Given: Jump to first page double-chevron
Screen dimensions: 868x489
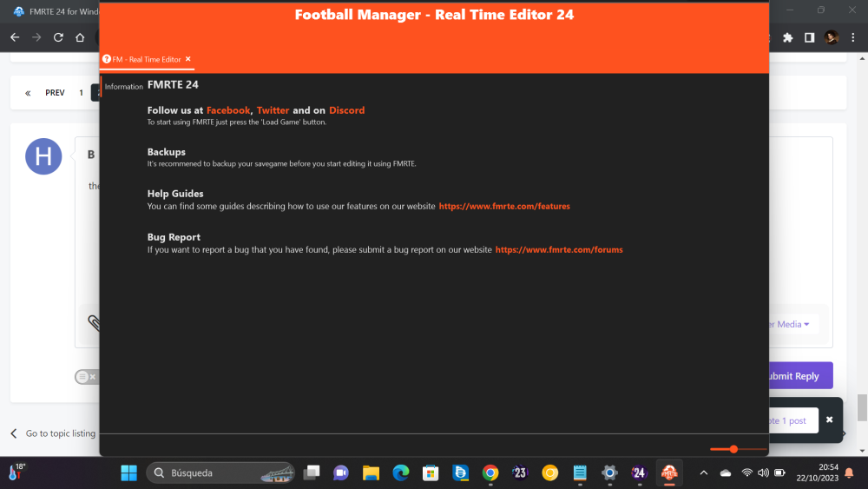Looking at the screenshot, I should 28,93.
